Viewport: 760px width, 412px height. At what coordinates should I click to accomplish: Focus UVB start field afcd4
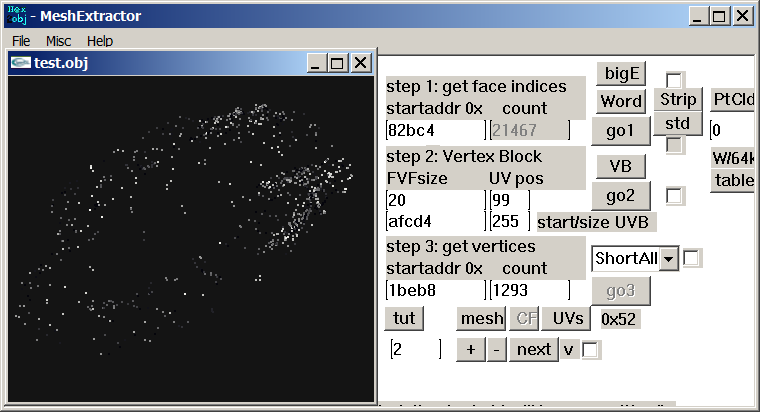tap(436, 221)
